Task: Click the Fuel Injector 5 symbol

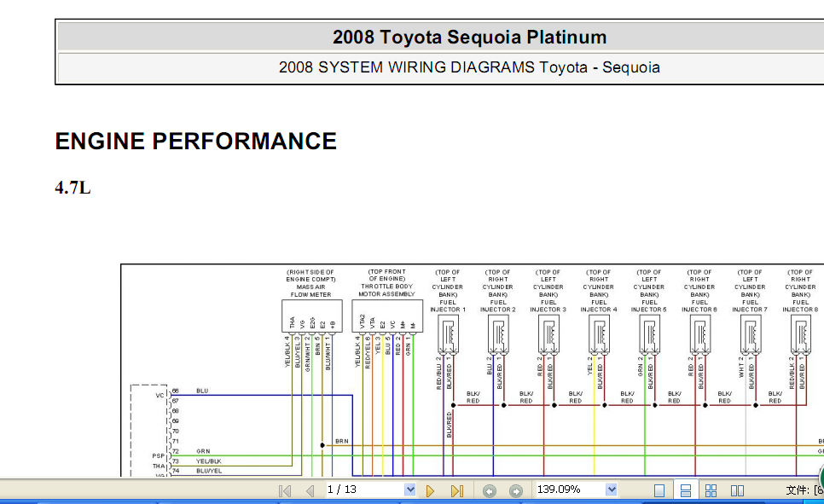Action: coord(649,334)
